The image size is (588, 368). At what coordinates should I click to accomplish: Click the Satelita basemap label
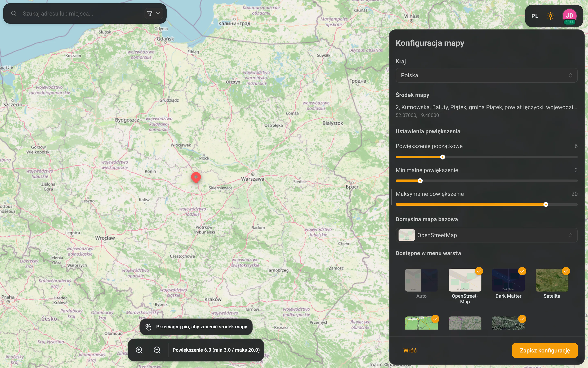[x=551, y=296]
